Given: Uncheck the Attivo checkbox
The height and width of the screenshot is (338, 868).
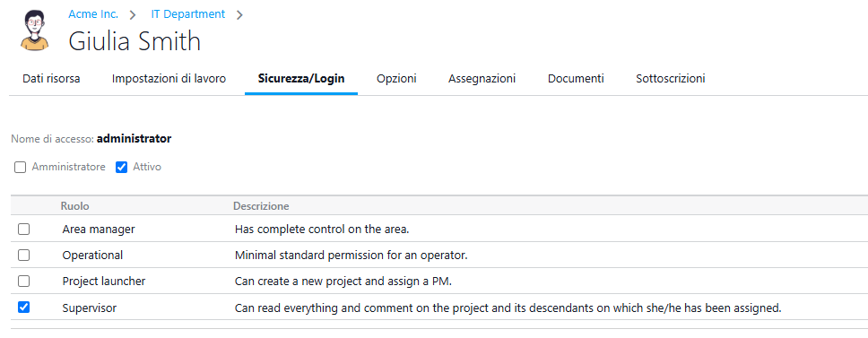Looking at the screenshot, I should [x=122, y=167].
